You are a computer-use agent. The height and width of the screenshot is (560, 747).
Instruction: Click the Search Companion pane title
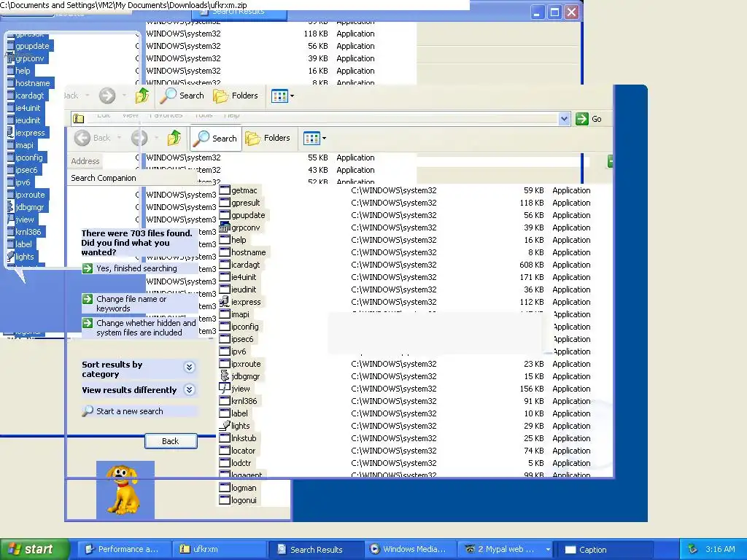point(104,178)
